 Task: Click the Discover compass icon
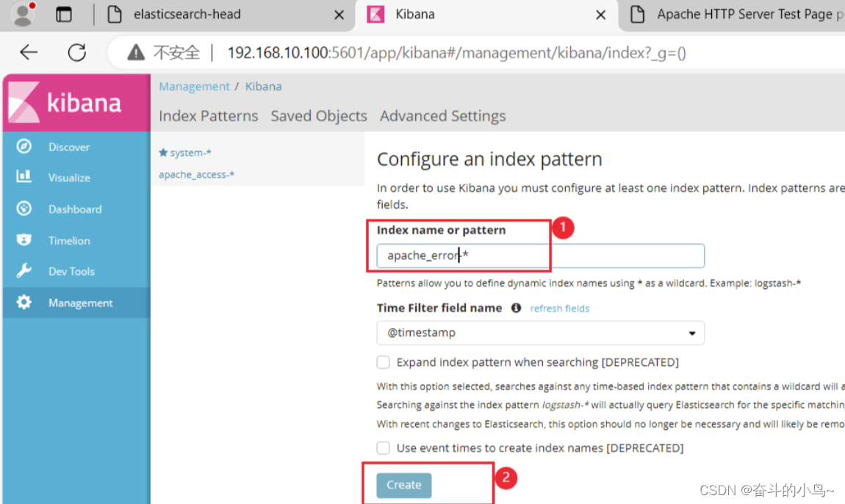[24, 146]
